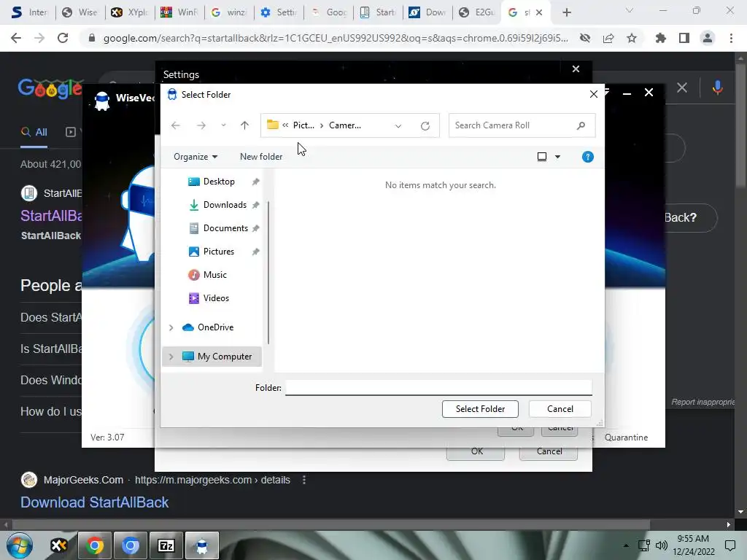
Task: Reload the Chrome page
Action: click(63, 38)
